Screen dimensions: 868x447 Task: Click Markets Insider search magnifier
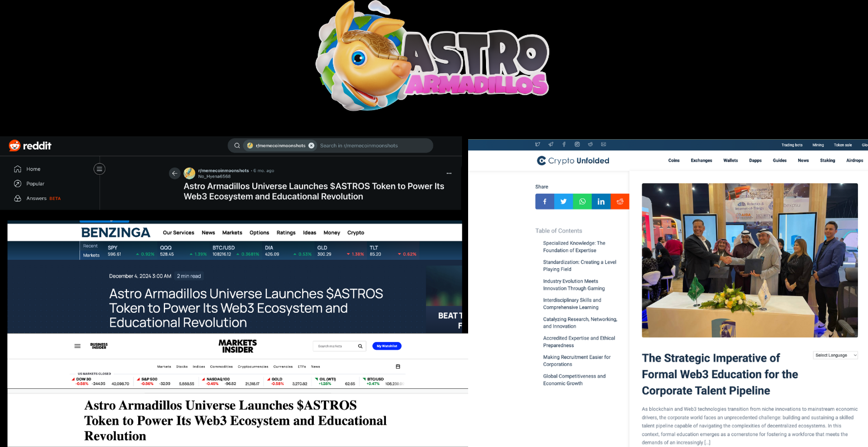coord(361,346)
